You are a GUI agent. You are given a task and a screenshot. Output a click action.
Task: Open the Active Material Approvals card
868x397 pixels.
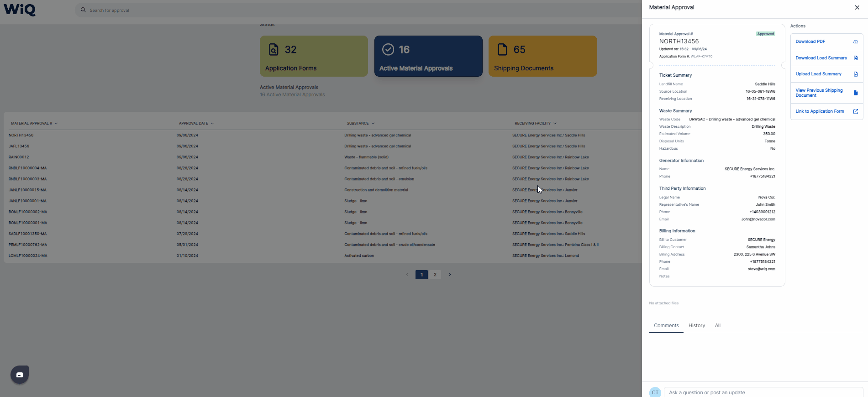click(428, 56)
